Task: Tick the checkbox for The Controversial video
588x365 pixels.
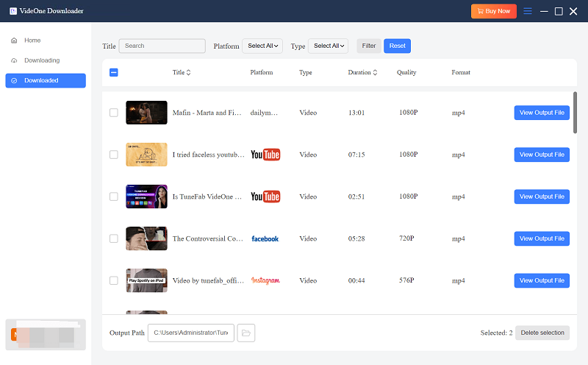Action: (113, 238)
